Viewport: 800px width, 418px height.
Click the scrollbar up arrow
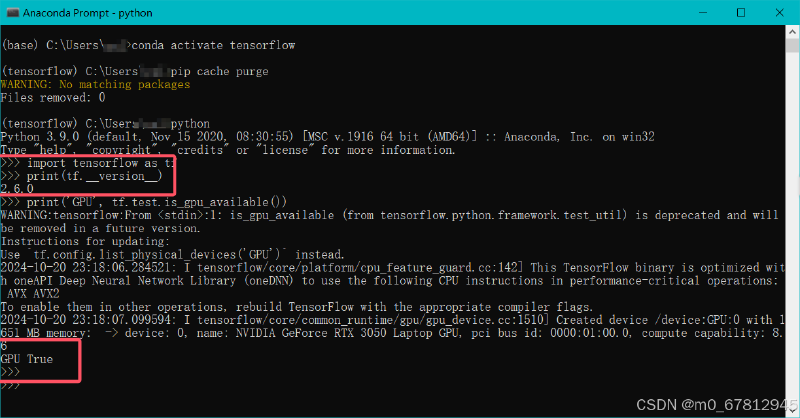(x=792, y=31)
